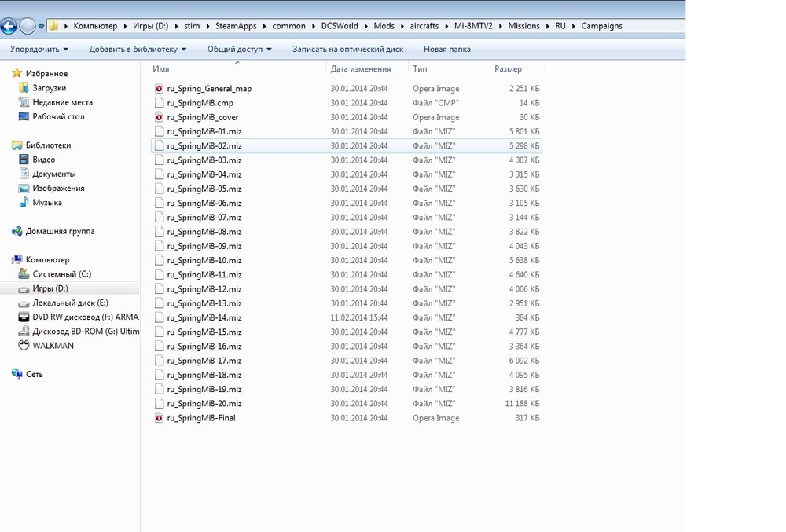Go to the RU folder breadcrumb
This screenshot has height=532, width=786.
560,26
